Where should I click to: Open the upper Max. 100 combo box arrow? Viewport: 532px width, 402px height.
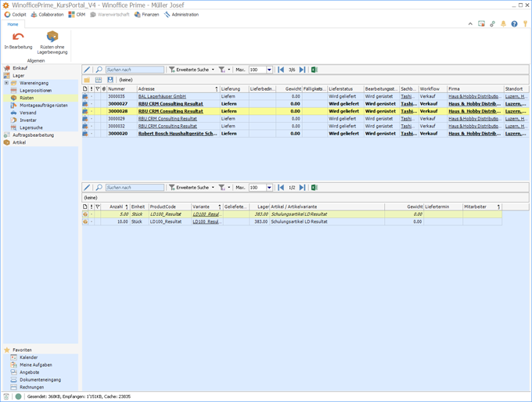pos(269,70)
